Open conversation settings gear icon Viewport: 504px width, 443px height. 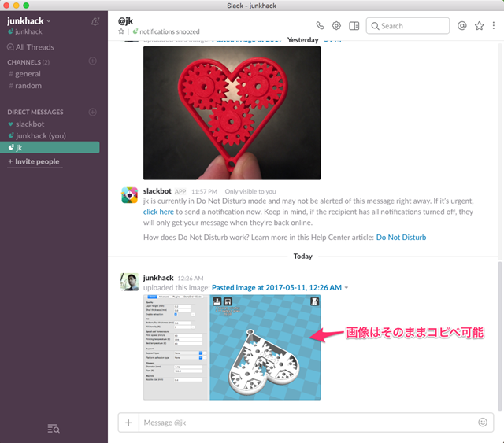tap(336, 26)
